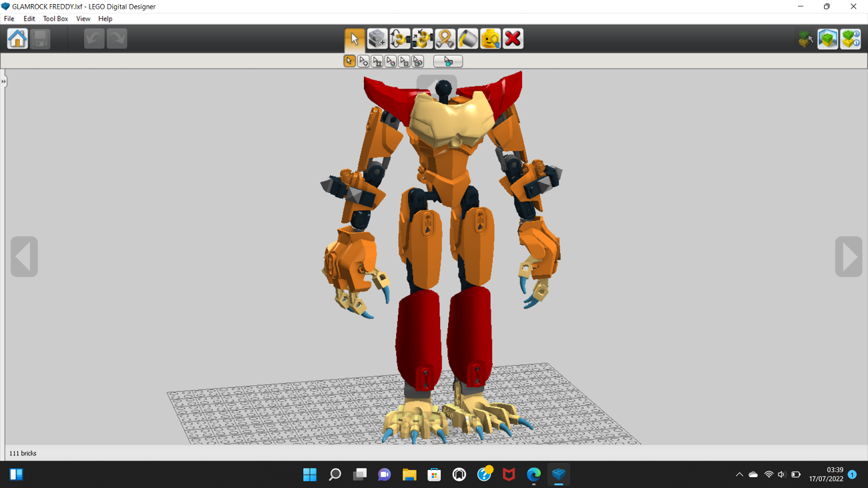Image resolution: width=868 pixels, height=488 pixels.
Task: Open the Help menu
Action: (105, 19)
